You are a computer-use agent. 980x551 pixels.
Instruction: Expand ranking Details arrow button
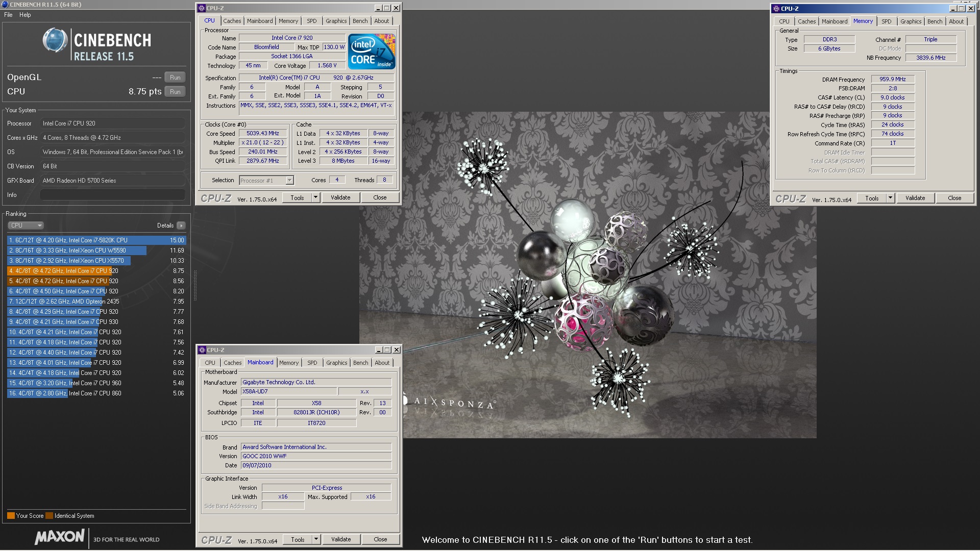[x=181, y=226]
